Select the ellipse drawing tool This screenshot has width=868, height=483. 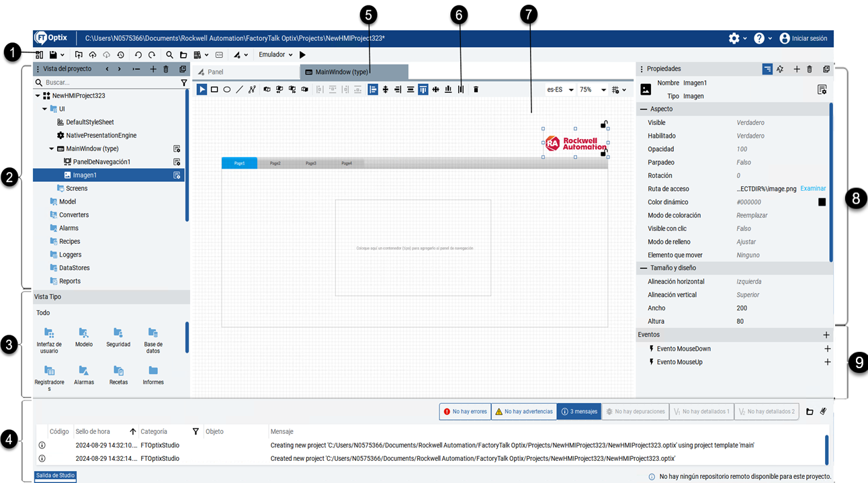pos(227,89)
